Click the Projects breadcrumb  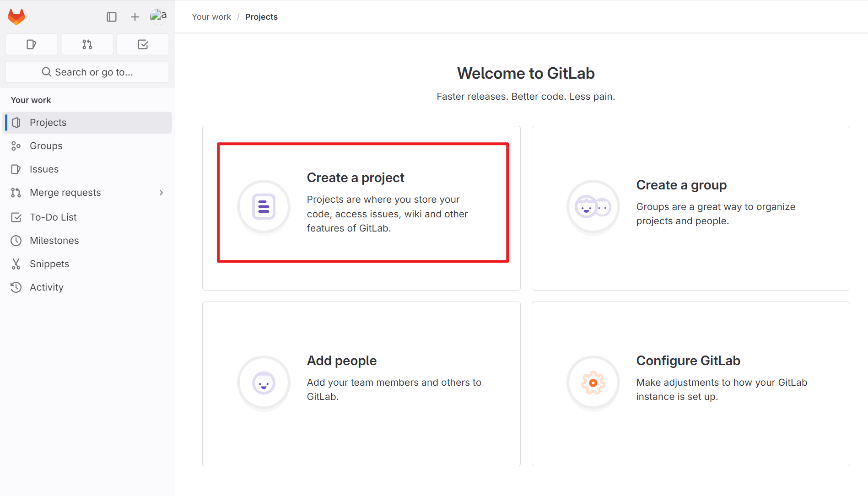(x=261, y=17)
